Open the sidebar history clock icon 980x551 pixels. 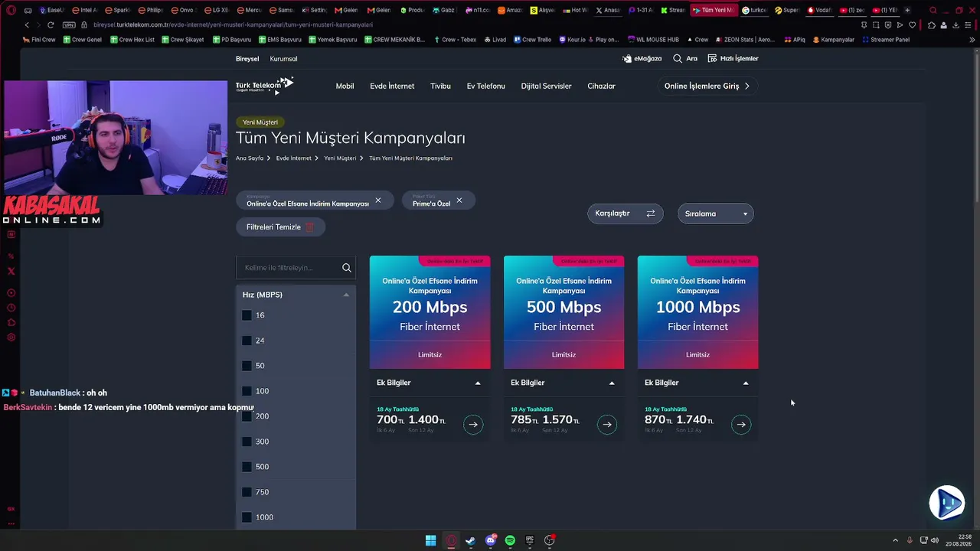point(11,308)
